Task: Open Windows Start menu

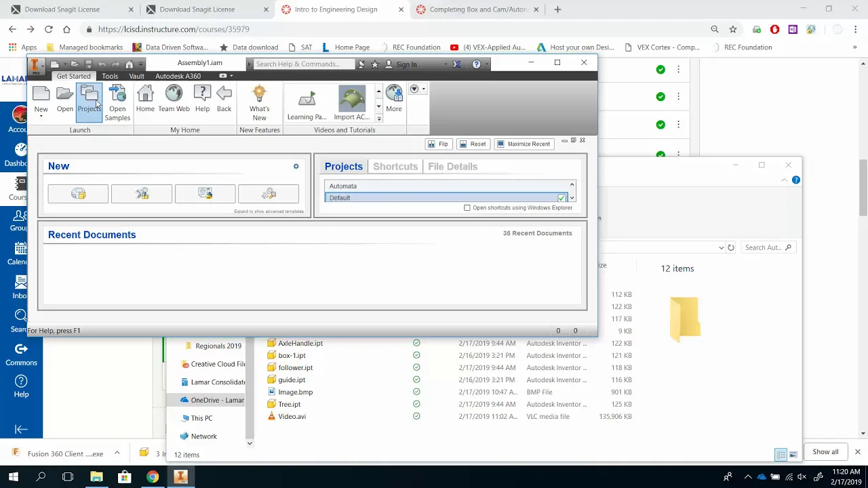Action: (x=13, y=476)
